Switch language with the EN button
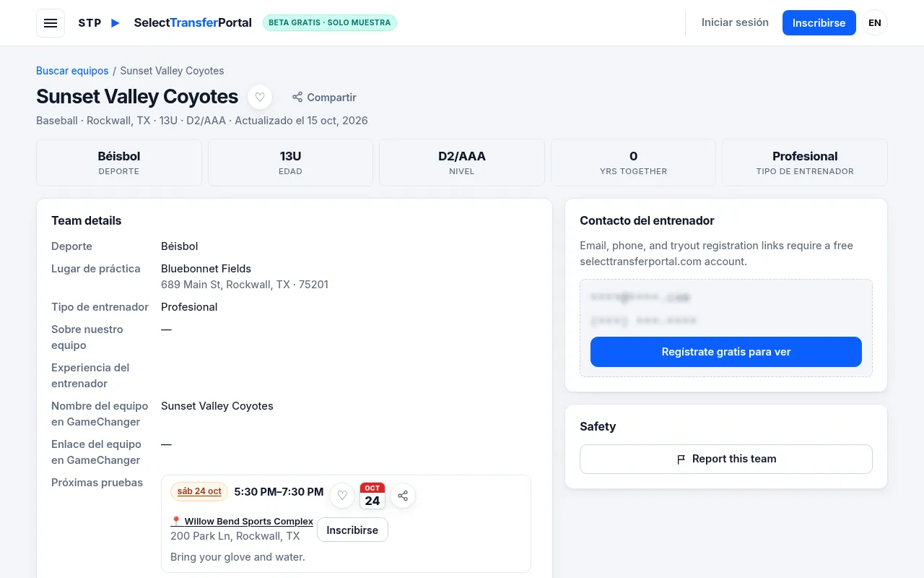 point(875,22)
